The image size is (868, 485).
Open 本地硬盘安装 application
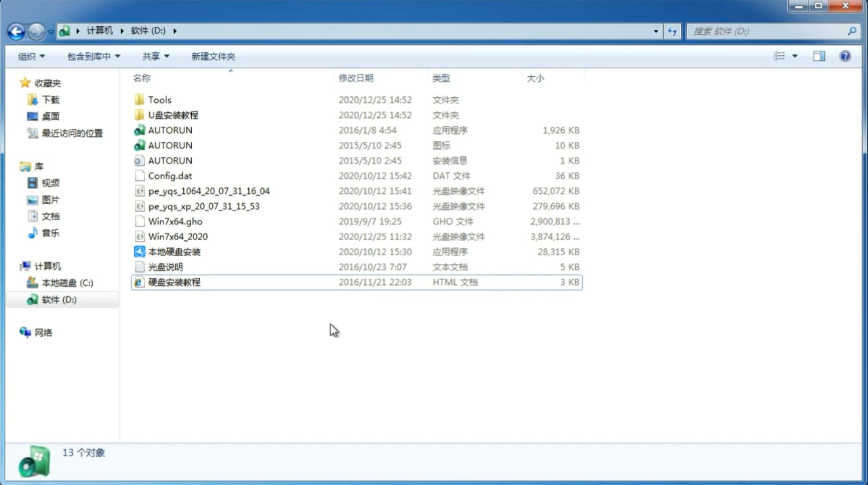click(174, 251)
